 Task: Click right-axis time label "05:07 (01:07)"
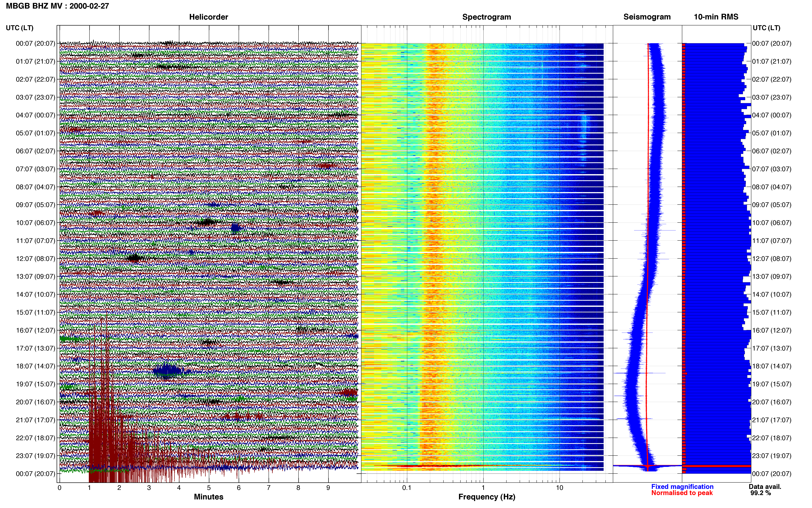click(x=772, y=133)
